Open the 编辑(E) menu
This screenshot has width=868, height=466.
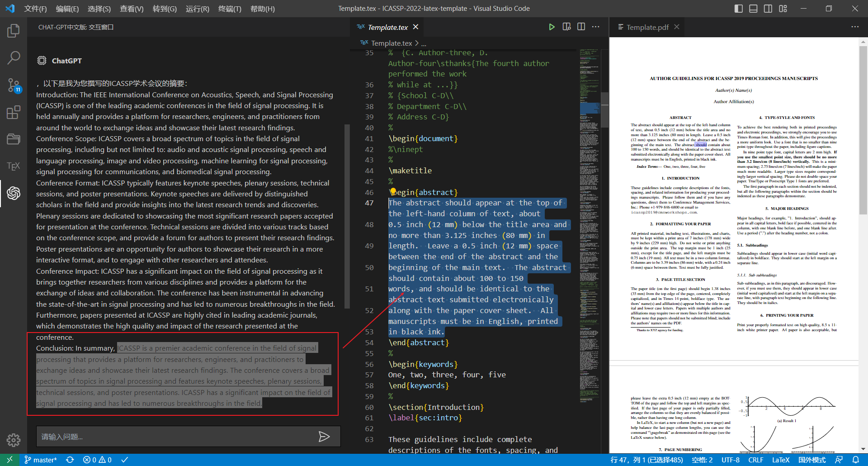[x=67, y=9]
